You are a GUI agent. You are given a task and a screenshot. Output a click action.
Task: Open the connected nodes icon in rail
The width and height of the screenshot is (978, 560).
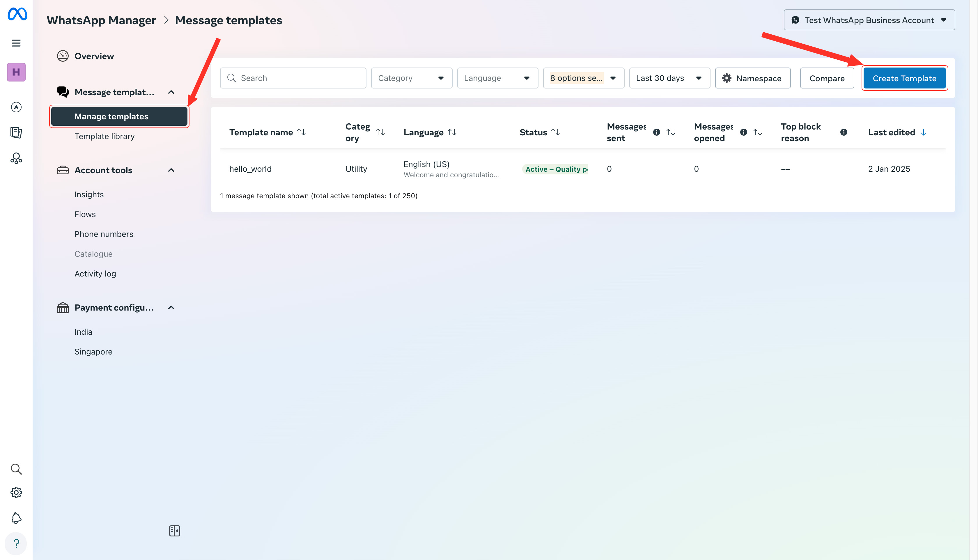16,158
